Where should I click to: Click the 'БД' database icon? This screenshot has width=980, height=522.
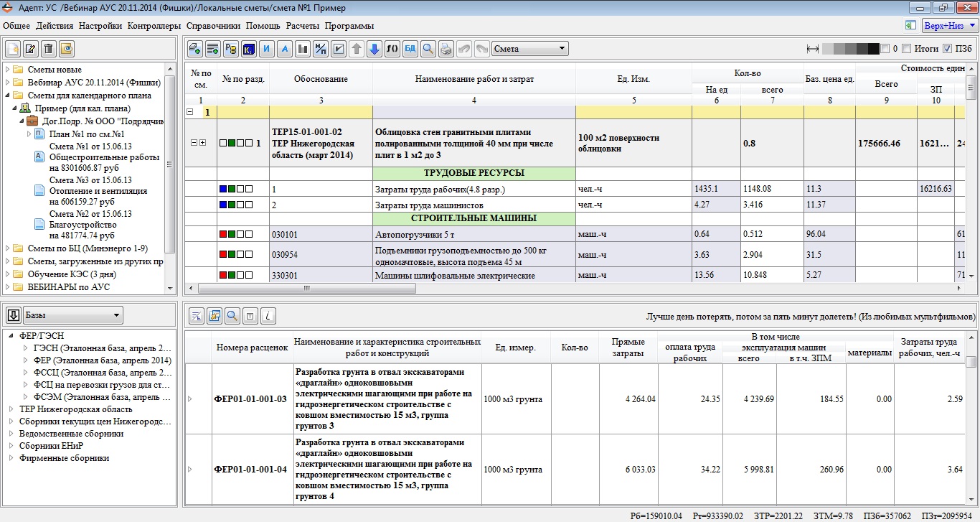tap(410, 49)
